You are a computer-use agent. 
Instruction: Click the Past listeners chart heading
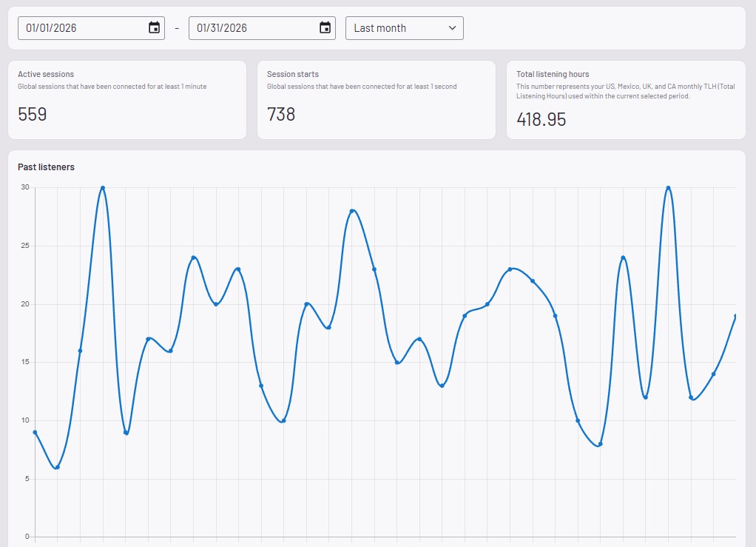[46, 167]
